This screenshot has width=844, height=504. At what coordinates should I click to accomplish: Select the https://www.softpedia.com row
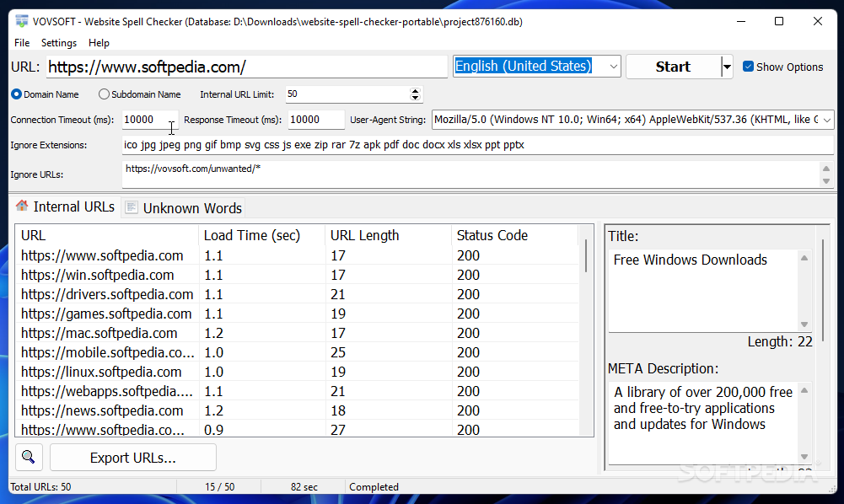(297, 255)
